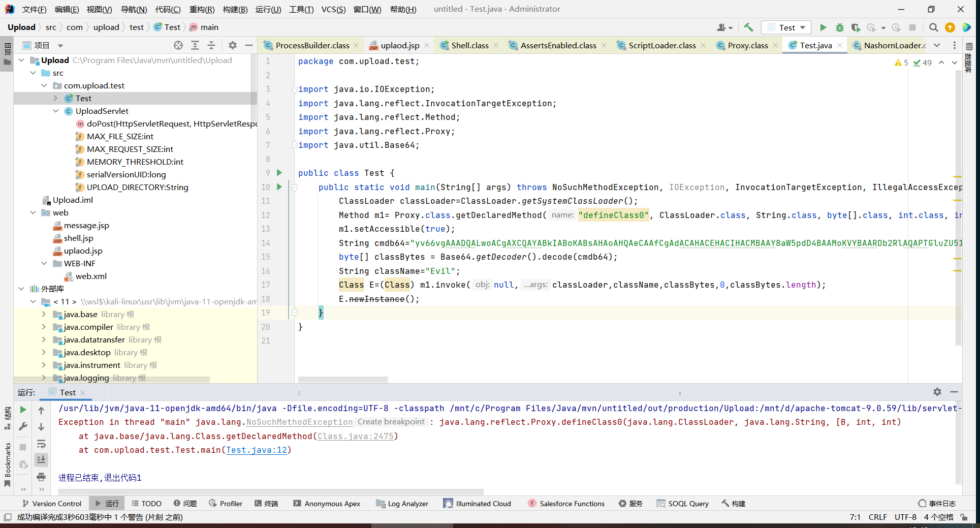Open TODO tool window

[x=146, y=504]
